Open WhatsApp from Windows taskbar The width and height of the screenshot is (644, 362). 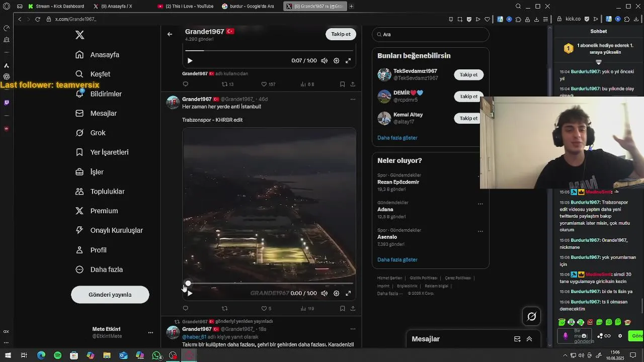click(156, 355)
